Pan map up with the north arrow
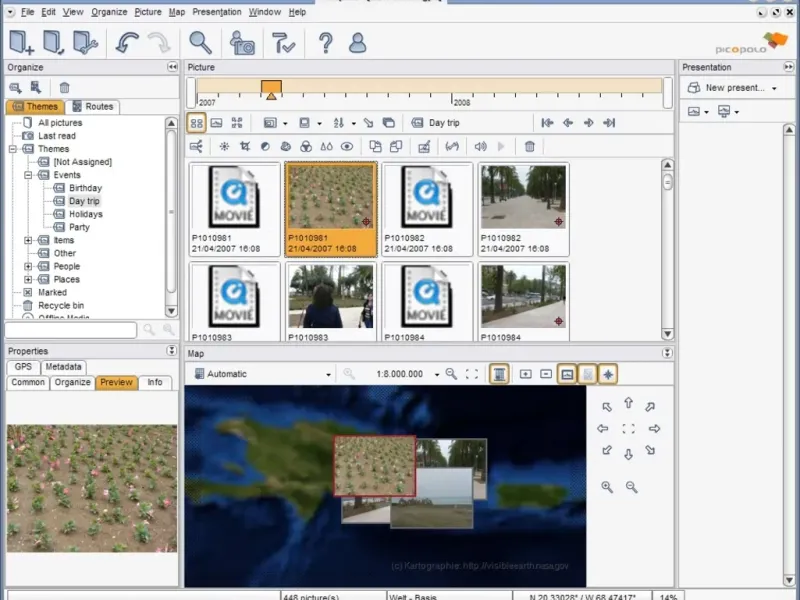The width and height of the screenshot is (800, 600). (628, 404)
